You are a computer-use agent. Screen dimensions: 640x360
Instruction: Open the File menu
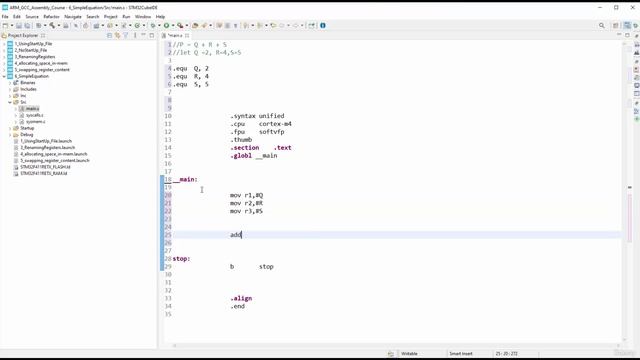click(5, 17)
